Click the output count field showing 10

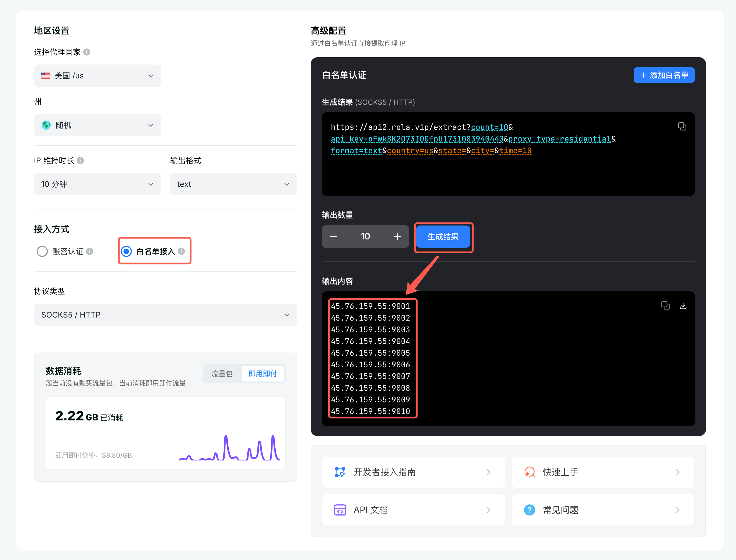365,236
